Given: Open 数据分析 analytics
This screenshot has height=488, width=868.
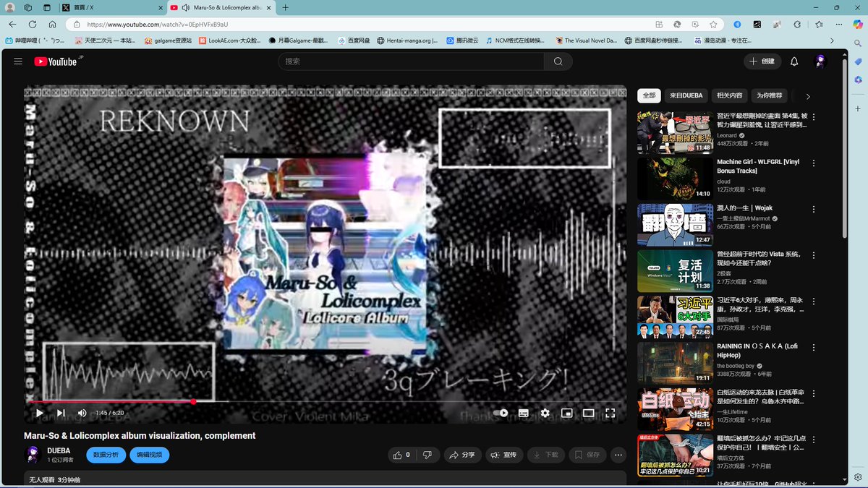Looking at the screenshot, I should coord(106,455).
